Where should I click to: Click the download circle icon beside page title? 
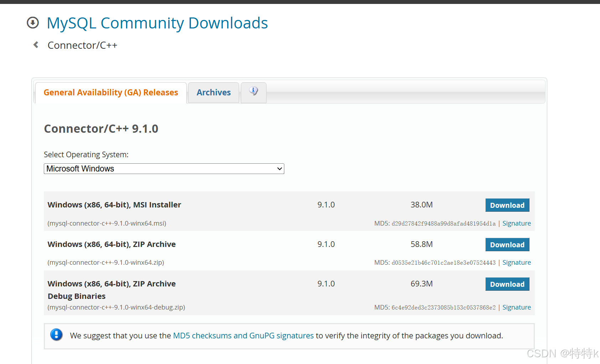(33, 23)
